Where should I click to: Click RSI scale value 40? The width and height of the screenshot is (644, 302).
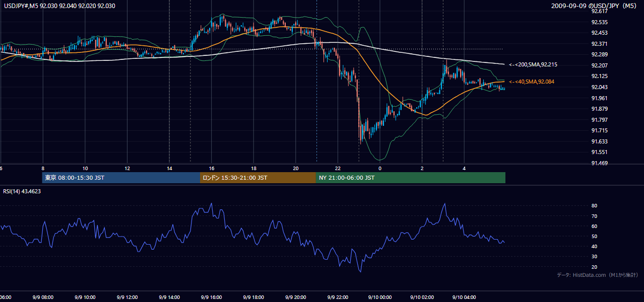click(594, 246)
